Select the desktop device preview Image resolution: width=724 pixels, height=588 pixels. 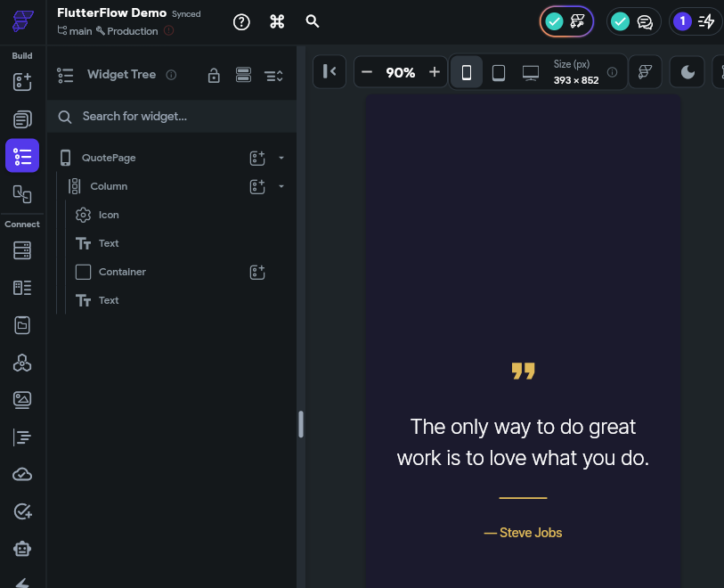point(531,72)
